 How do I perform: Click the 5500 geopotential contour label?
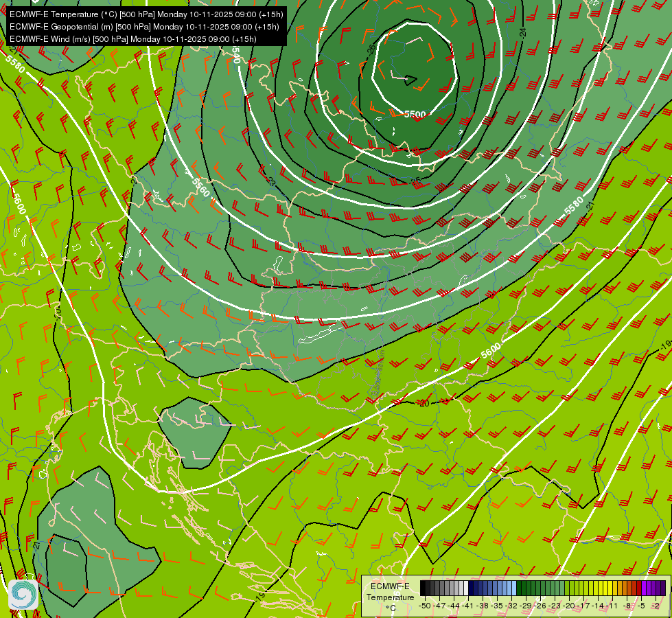click(x=415, y=115)
